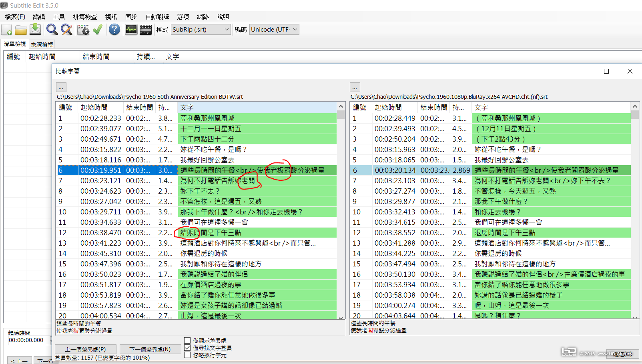Viewport: 642px width, 364px height.
Task: Open the 自動翻譯 menu
Action: pos(157,17)
